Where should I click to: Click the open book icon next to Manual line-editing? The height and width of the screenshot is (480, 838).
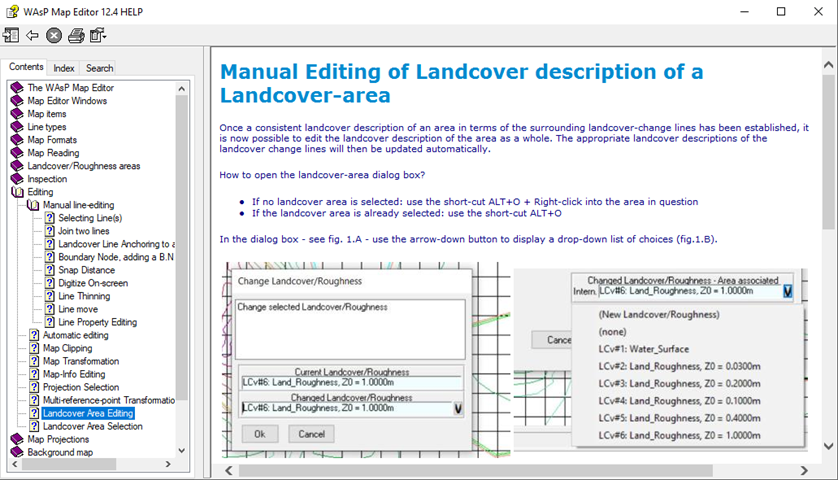pos(33,205)
